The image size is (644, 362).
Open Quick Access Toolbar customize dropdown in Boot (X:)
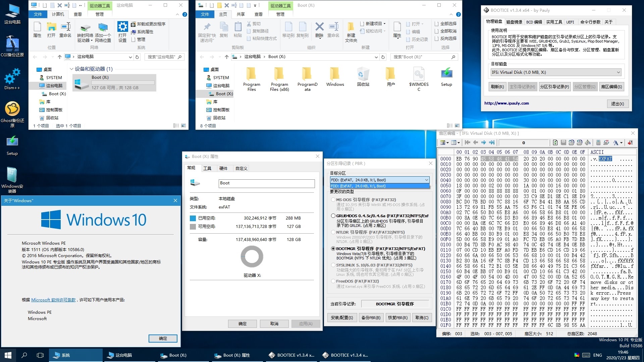click(255, 5)
